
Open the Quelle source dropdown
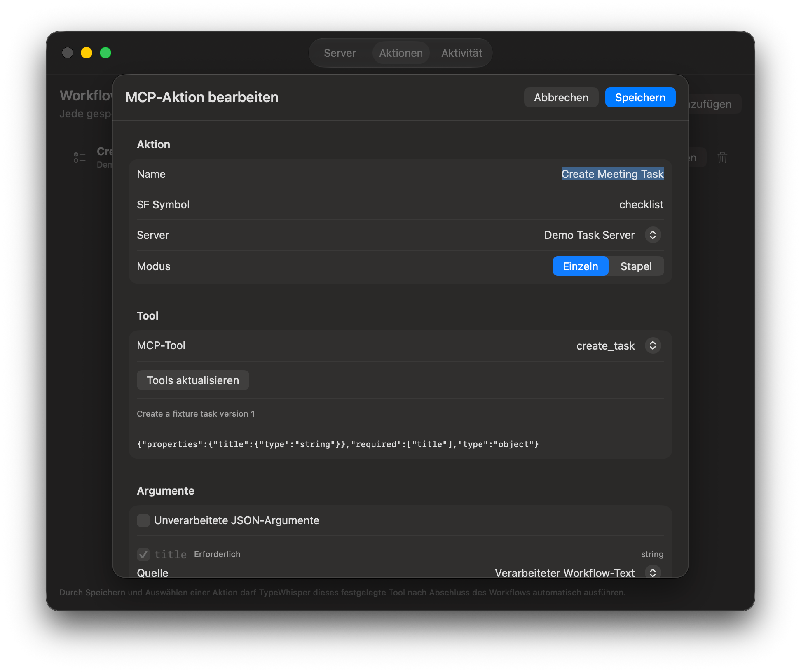653,573
